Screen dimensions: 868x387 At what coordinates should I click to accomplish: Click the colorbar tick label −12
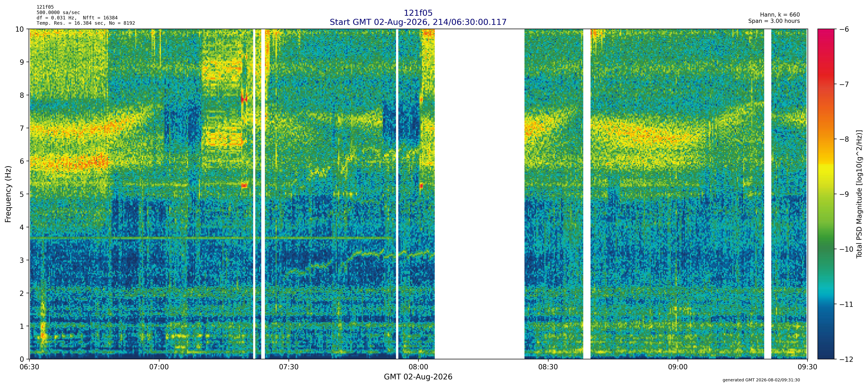click(x=846, y=359)
